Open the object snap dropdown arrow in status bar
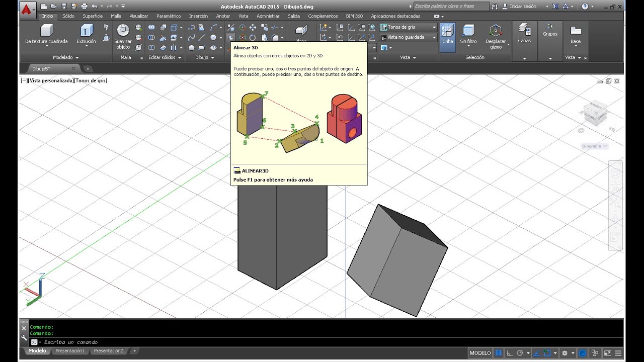 pyautogui.click(x=555, y=353)
